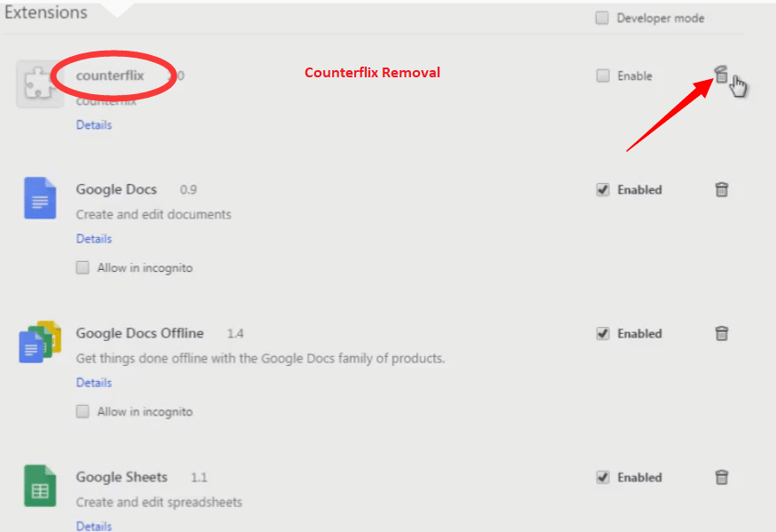
Task: Disable Google Docs via Enabled checkbox
Action: (603, 189)
